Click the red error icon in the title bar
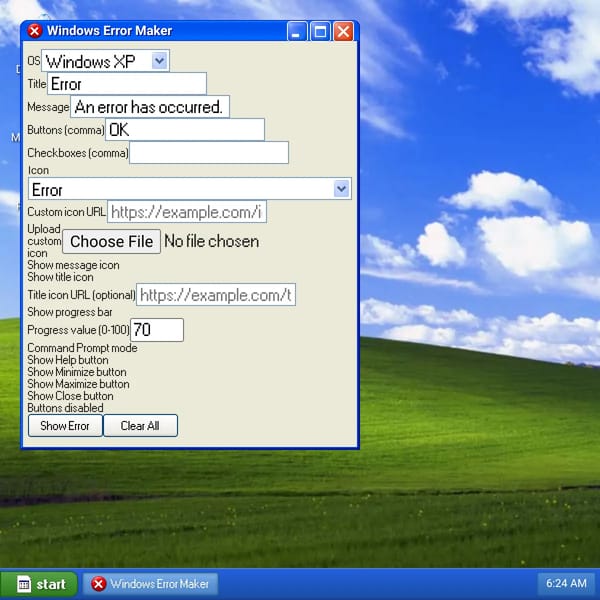 34,31
